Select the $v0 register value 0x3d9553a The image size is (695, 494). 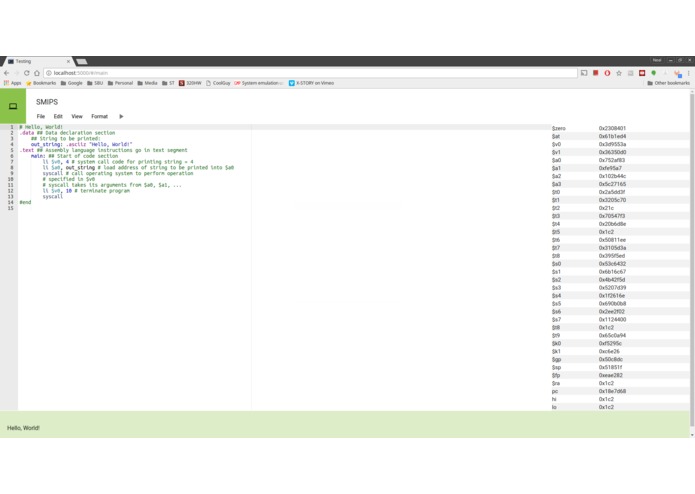[x=612, y=144]
